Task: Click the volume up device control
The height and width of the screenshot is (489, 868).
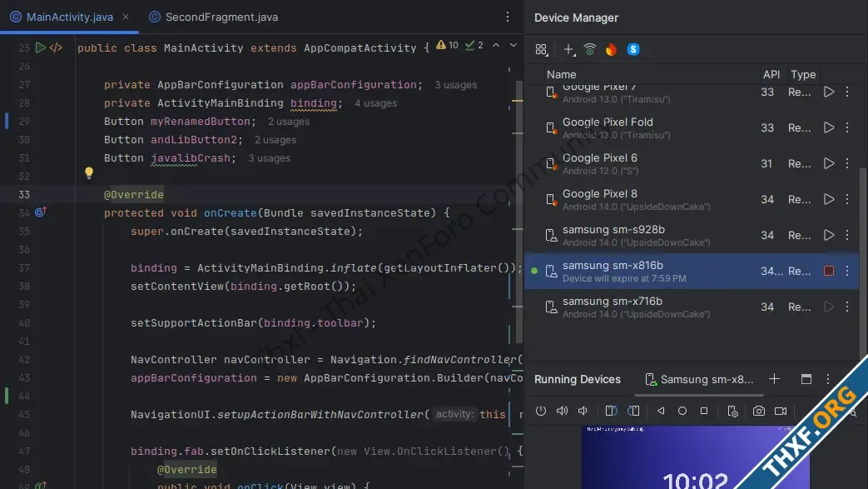Action: click(x=562, y=411)
